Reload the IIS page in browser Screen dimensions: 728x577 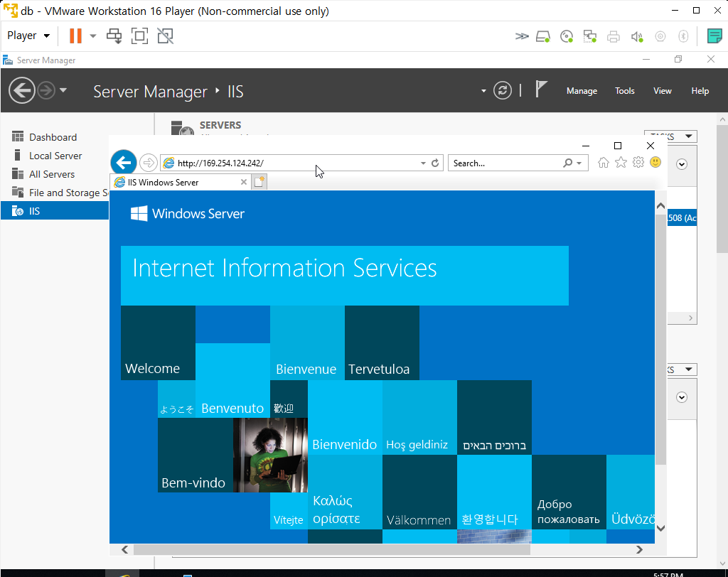(435, 163)
